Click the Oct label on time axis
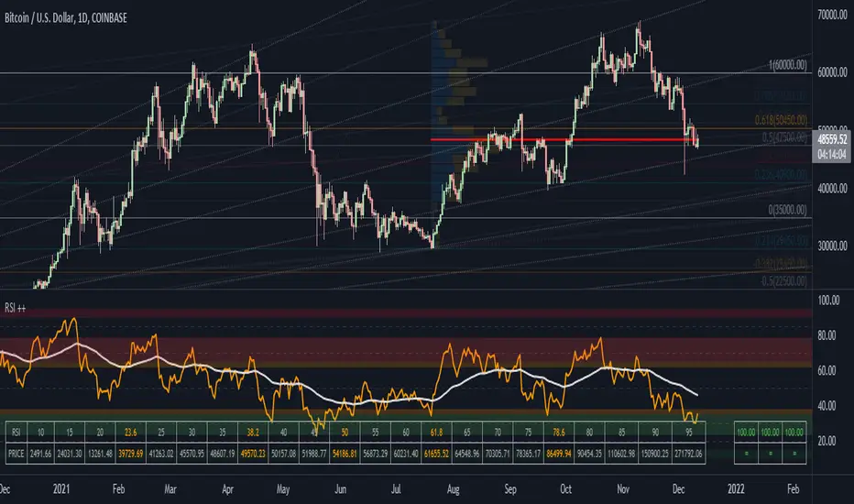 point(566,488)
